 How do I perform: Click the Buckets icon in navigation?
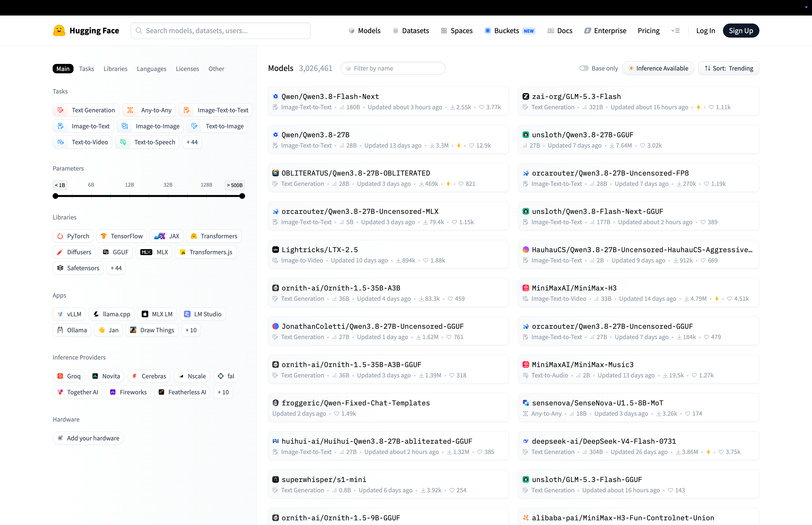[x=488, y=31]
